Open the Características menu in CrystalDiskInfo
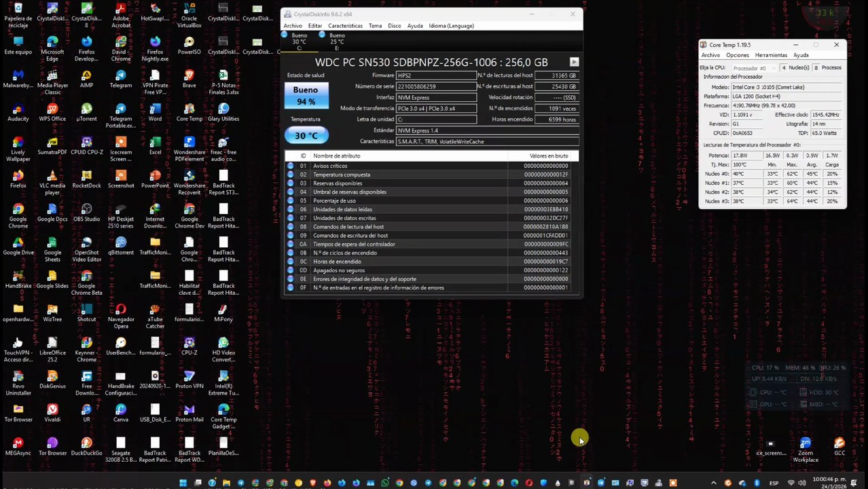The height and width of the screenshot is (489, 868). click(345, 26)
